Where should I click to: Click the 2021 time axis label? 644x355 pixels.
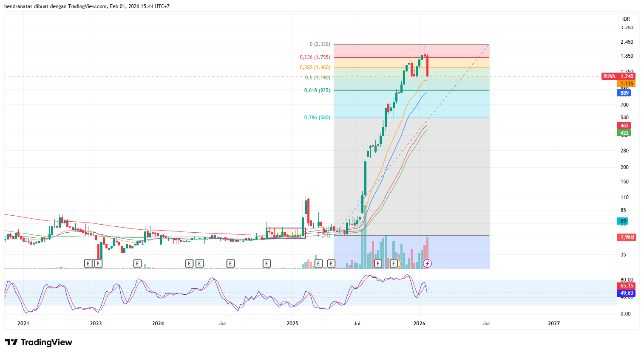tap(23, 324)
